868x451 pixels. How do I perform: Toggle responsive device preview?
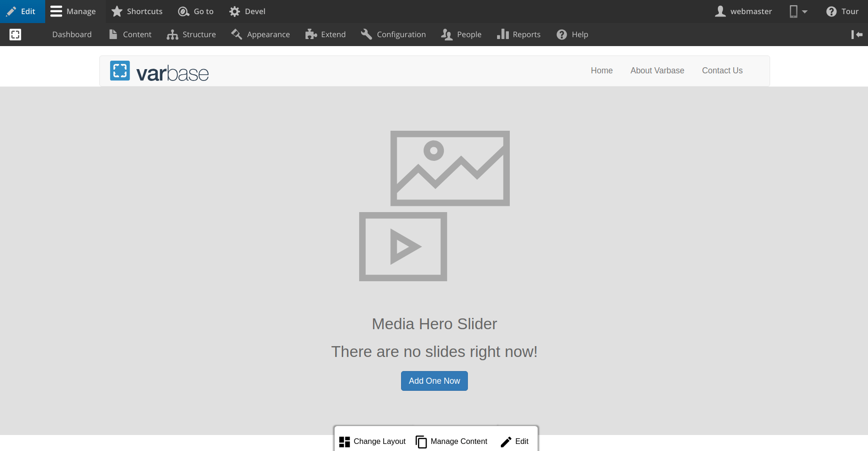pos(794,11)
